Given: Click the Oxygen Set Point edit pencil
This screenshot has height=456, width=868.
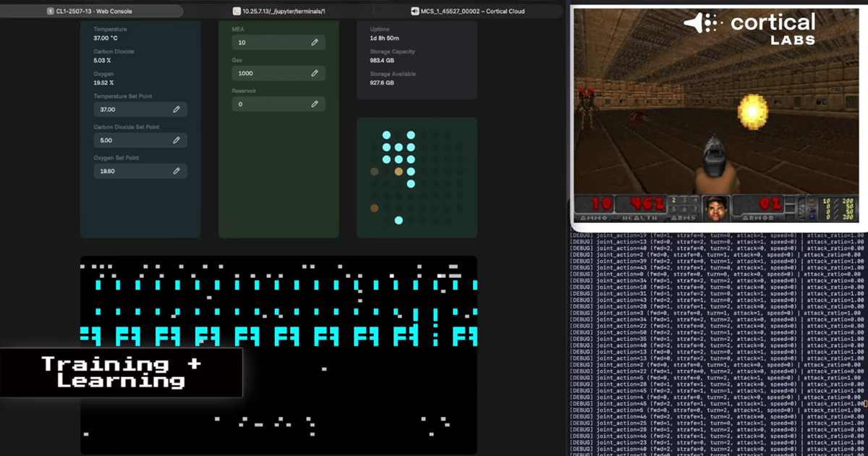Looking at the screenshot, I should (x=176, y=172).
